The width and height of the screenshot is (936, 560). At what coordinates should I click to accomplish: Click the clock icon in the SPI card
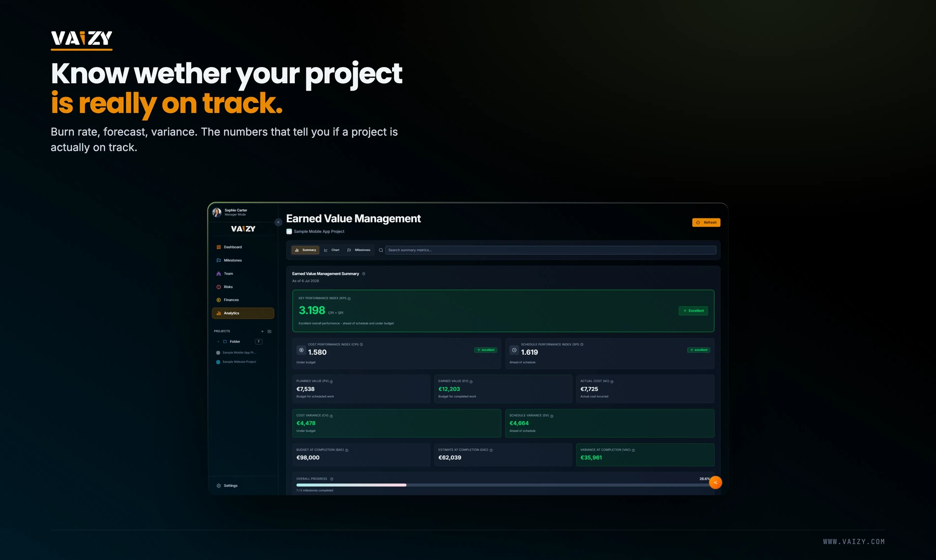514,350
